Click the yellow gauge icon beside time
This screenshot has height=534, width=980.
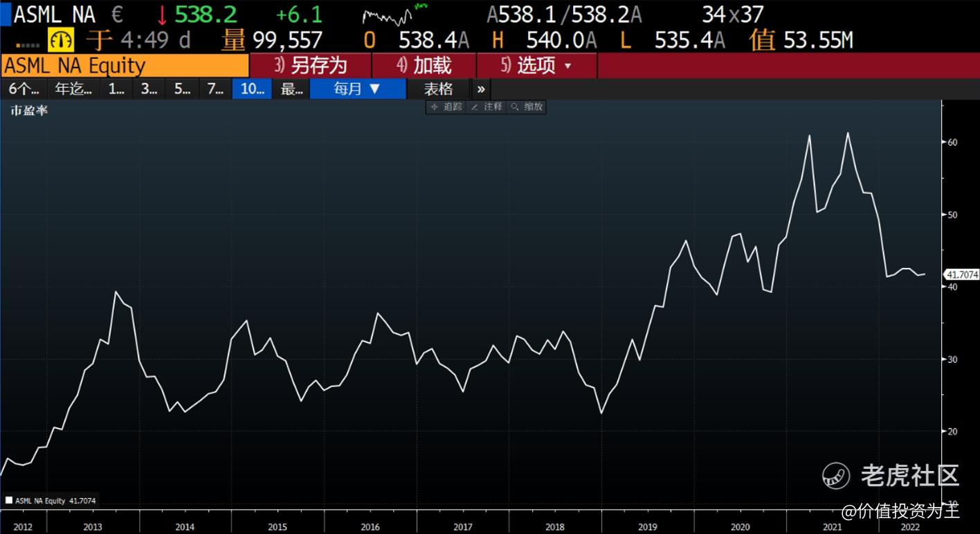click(x=60, y=39)
